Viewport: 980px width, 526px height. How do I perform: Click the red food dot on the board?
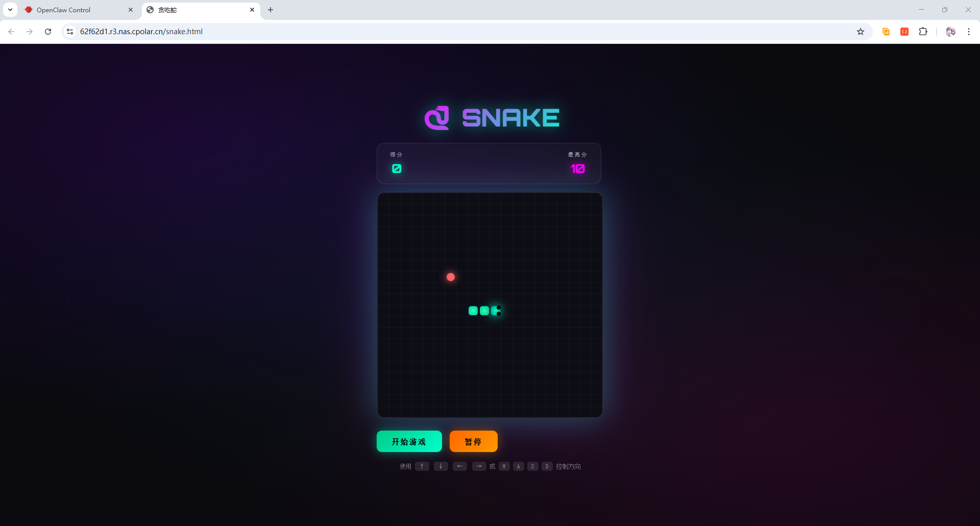pyautogui.click(x=451, y=277)
